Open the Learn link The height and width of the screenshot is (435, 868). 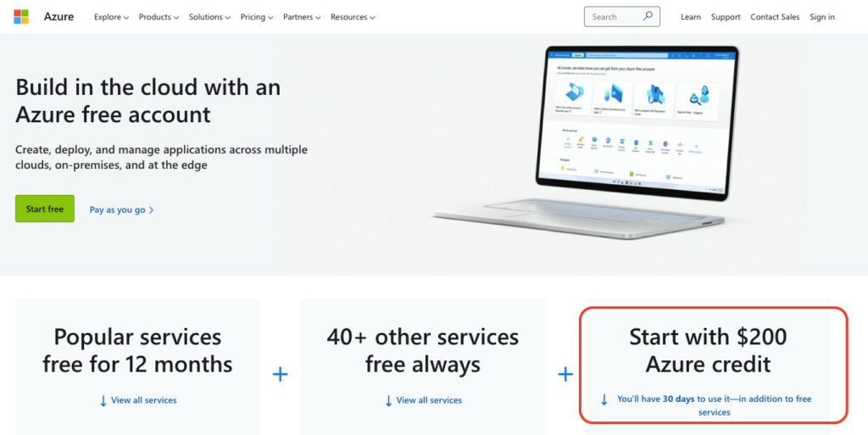690,17
